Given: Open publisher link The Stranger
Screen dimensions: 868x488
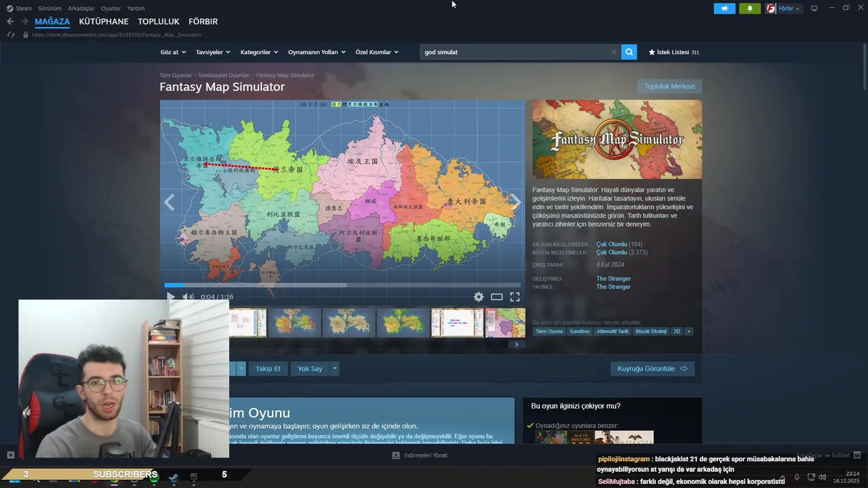Looking at the screenshot, I should (x=613, y=287).
